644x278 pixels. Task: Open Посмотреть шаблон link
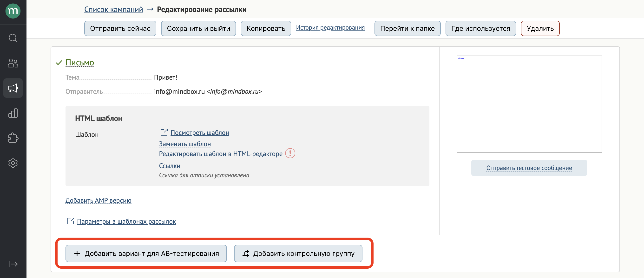click(x=200, y=133)
